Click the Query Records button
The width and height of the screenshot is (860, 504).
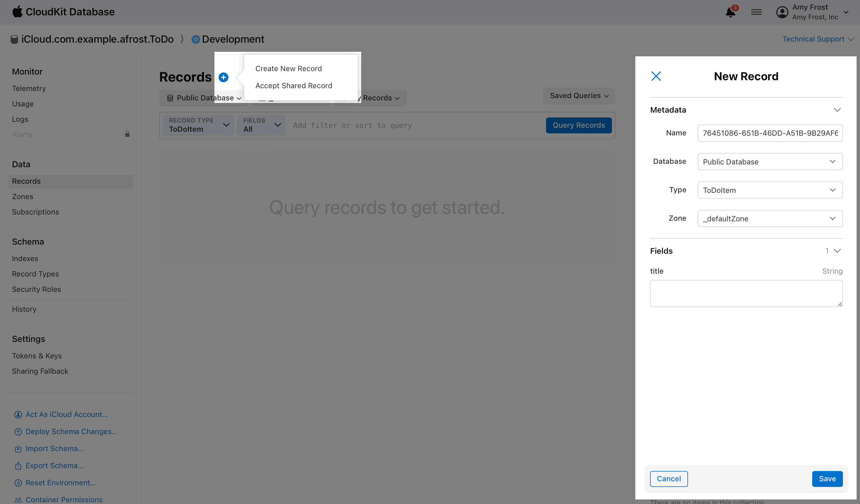[x=578, y=125]
